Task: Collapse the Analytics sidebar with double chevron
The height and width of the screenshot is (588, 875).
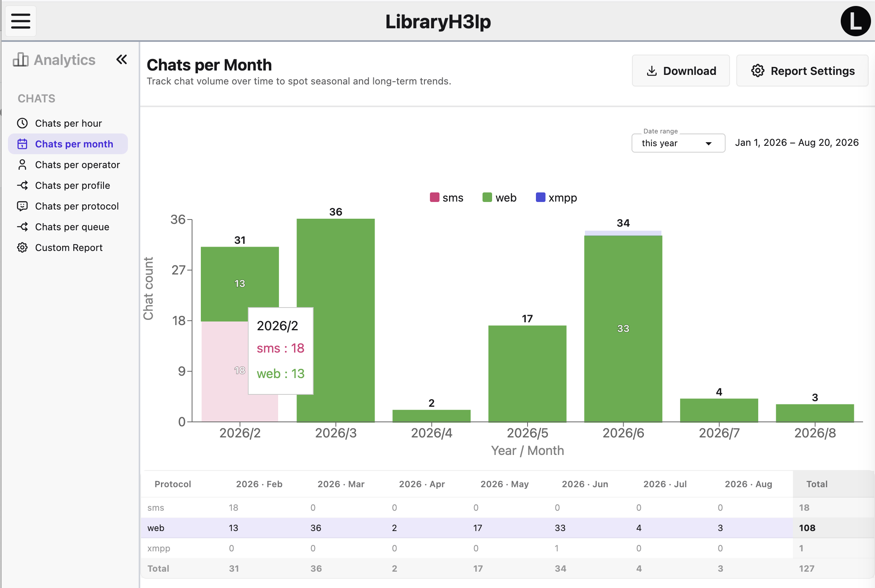Action: 122,60
